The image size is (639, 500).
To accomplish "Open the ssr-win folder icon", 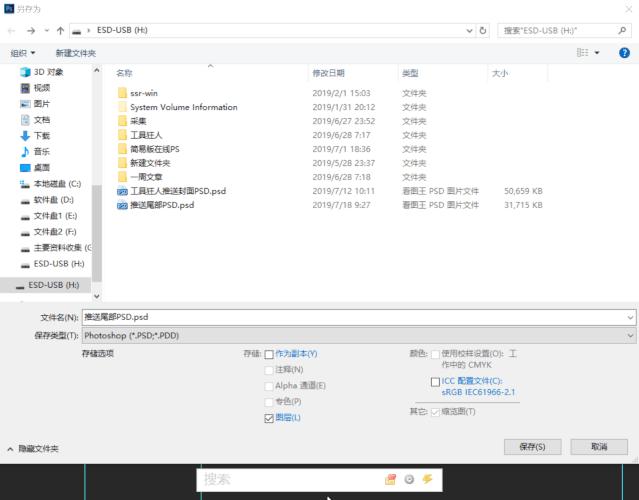I will click(x=122, y=93).
